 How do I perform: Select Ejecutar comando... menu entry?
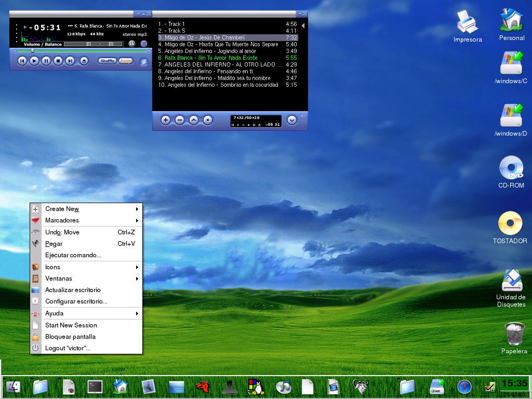tap(87, 255)
